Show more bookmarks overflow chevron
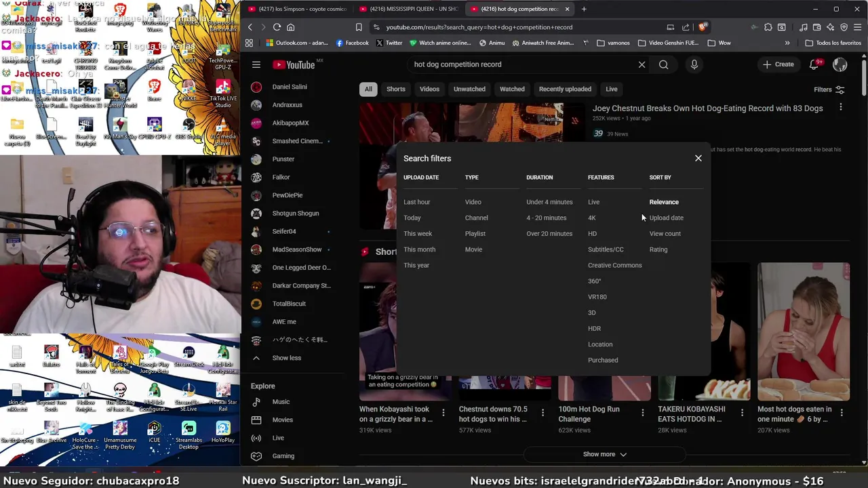The height and width of the screenshot is (488, 868). tap(787, 43)
